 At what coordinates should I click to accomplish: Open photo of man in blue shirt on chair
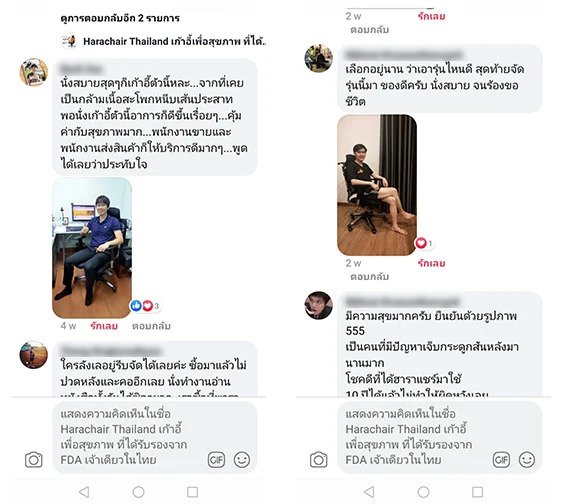coord(92,248)
